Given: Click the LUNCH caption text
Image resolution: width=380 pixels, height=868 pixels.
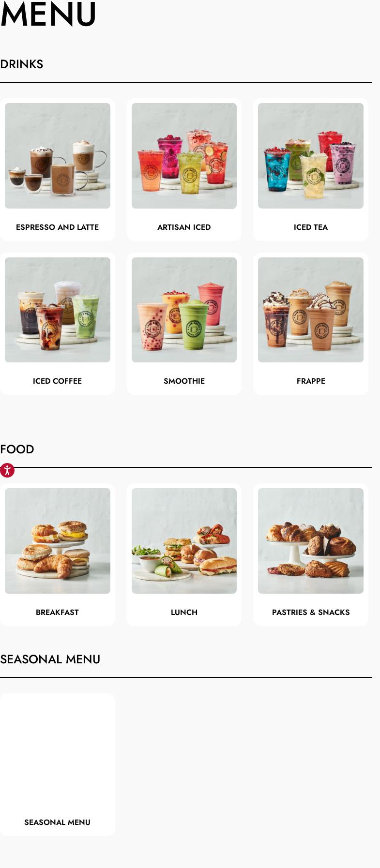Looking at the screenshot, I should pyautogui.click(x=184, y=612).
